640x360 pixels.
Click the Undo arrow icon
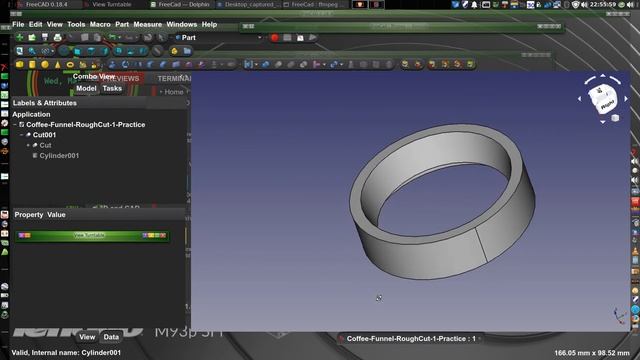pyautogui.click(x=112, y=38)
